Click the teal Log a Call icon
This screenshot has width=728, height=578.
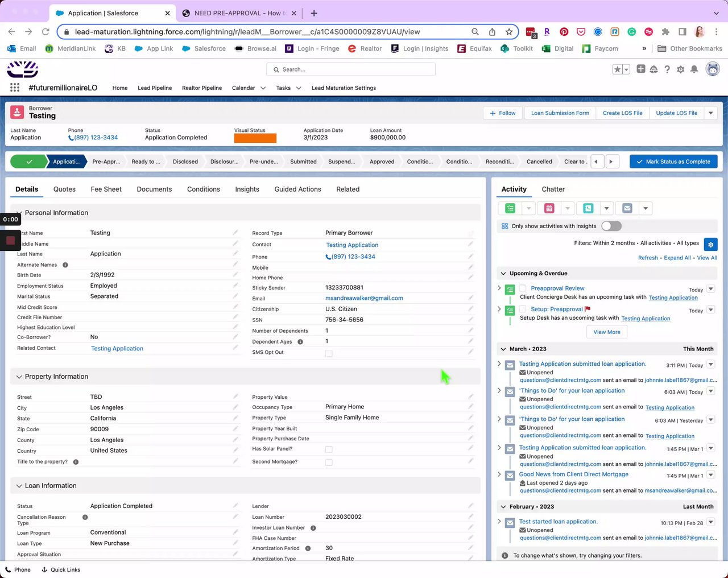click(x=588, y=208)
